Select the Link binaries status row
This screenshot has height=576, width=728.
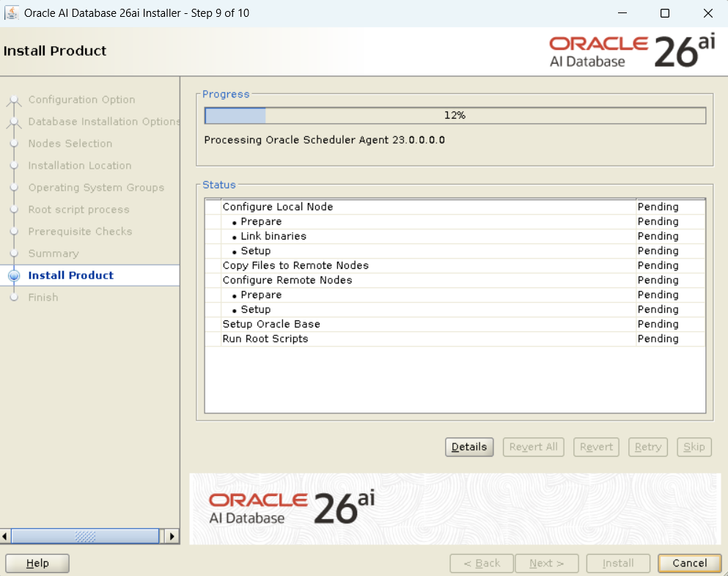(273, 237)
